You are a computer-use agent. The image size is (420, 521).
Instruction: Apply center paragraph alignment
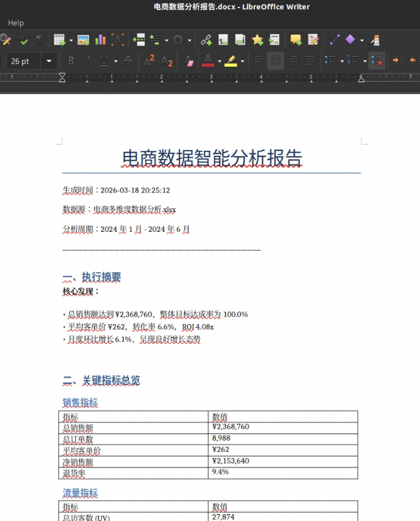pyautogui.click(x=276, y=61)
